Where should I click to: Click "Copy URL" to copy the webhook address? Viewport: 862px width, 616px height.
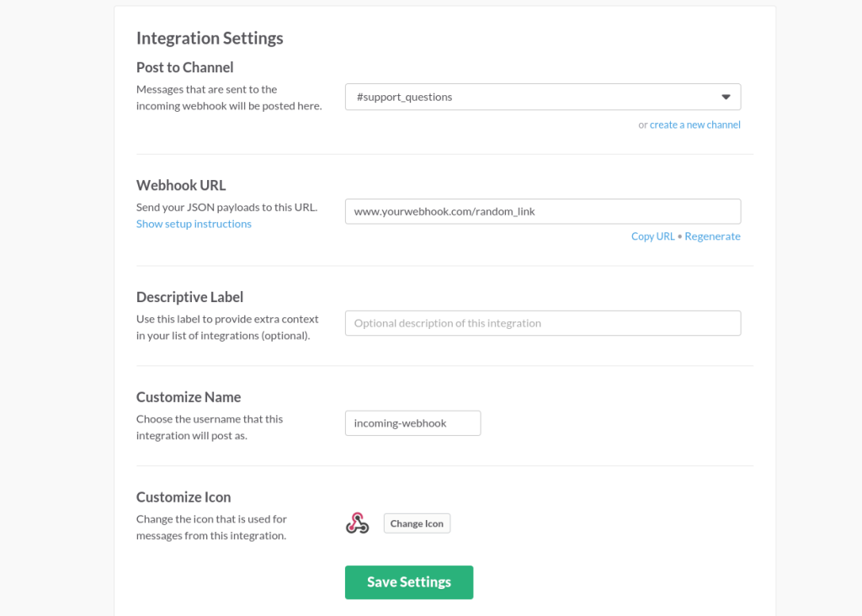click(x=652, y=236)
